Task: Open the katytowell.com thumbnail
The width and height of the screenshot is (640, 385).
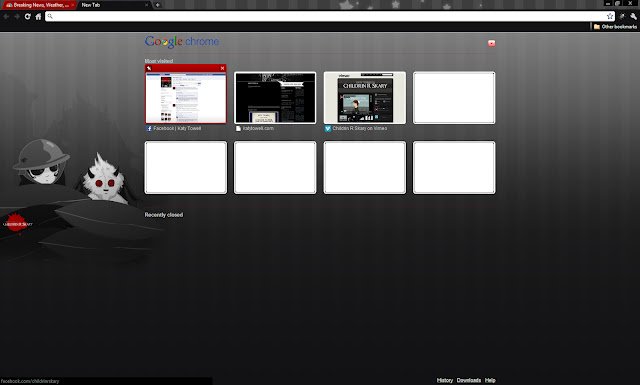Action: click(x=275, y=98)
